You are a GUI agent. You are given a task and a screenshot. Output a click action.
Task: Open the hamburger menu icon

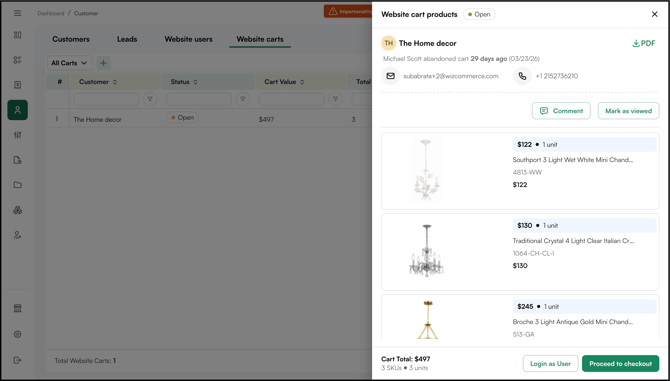pyautogui.click(x=18, y=13)
